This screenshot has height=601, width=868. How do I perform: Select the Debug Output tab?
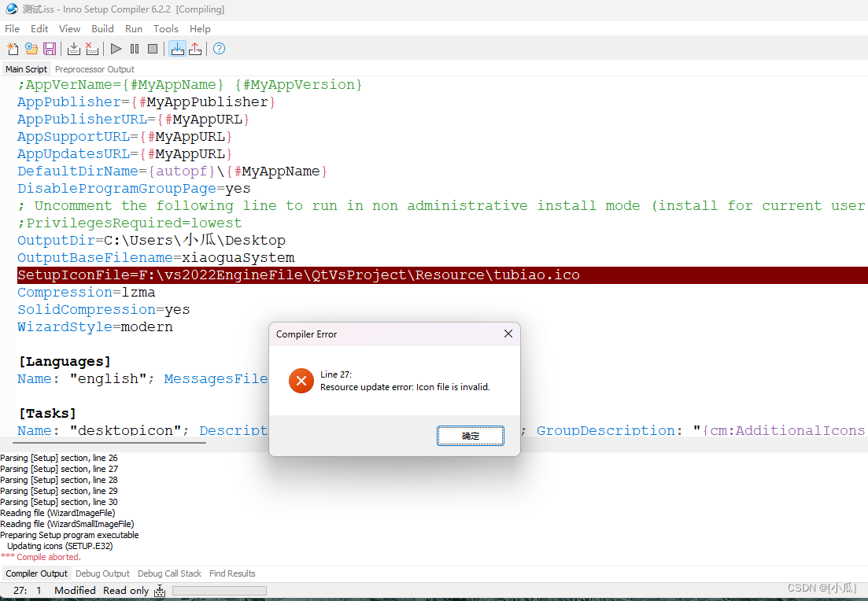pos(102,573)
